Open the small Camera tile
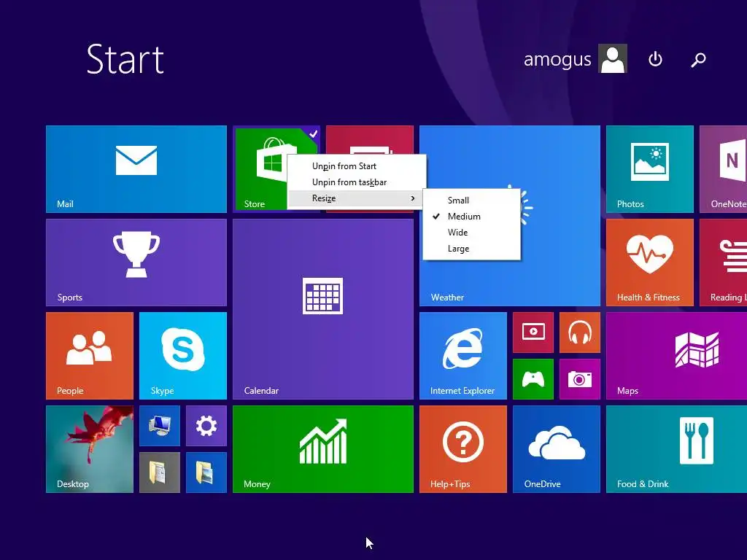The width and height of the screenshot is (747, 560). point(580,379)
